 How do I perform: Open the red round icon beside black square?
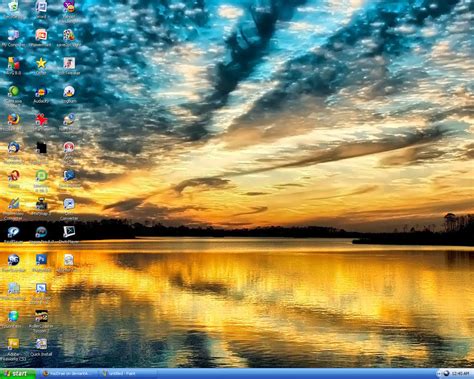pos(69,147)
